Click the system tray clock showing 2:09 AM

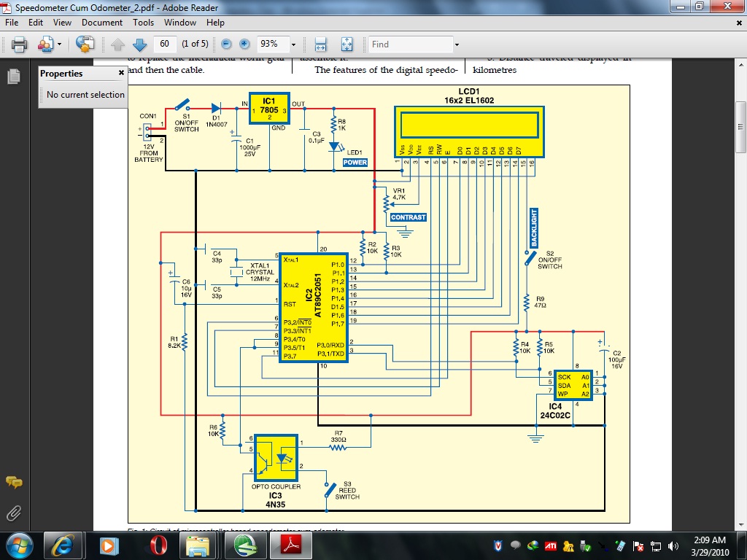710,540
